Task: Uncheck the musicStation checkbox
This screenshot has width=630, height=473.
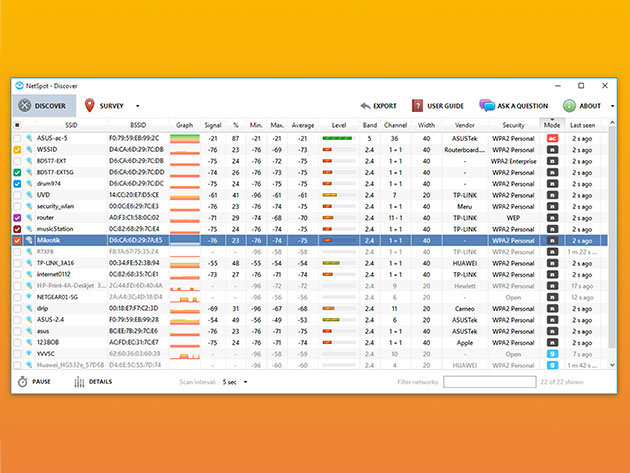Action: (17, 229)
